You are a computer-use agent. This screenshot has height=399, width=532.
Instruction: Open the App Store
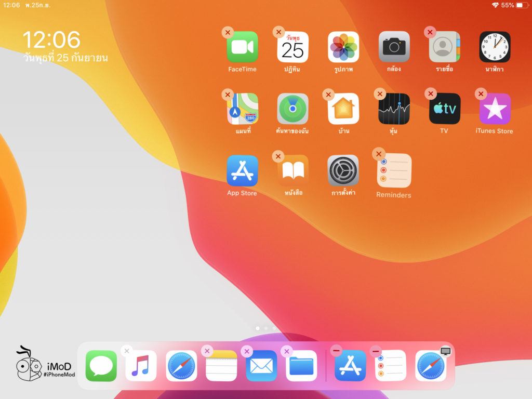point(242,172)
